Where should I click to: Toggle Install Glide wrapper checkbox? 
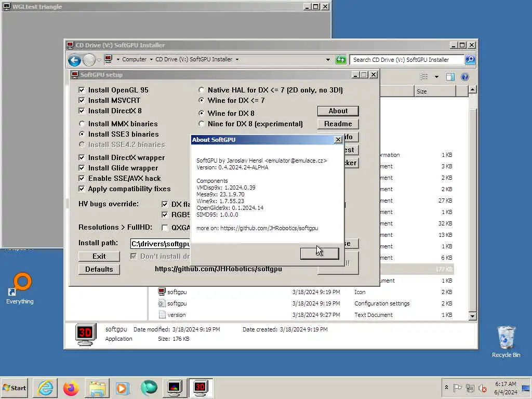pyautogui.click(x=82, y=168)
